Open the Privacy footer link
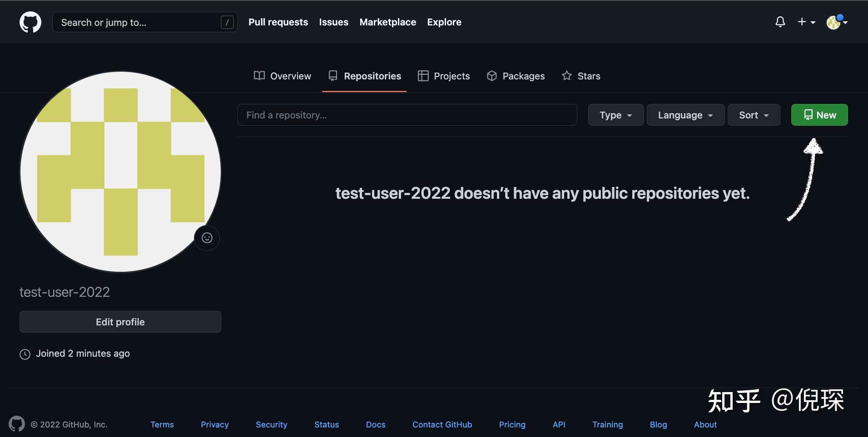 coord(215,425)
